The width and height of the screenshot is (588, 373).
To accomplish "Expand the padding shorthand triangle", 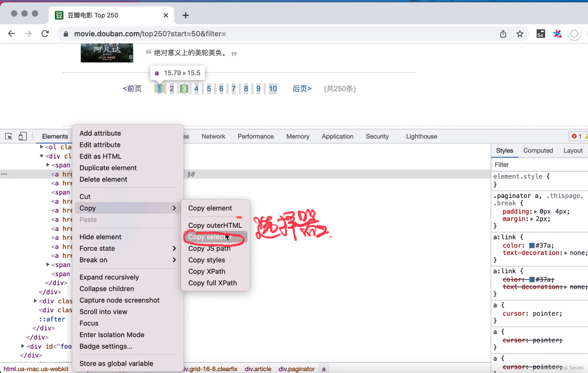I will click(x=535, y=211).
